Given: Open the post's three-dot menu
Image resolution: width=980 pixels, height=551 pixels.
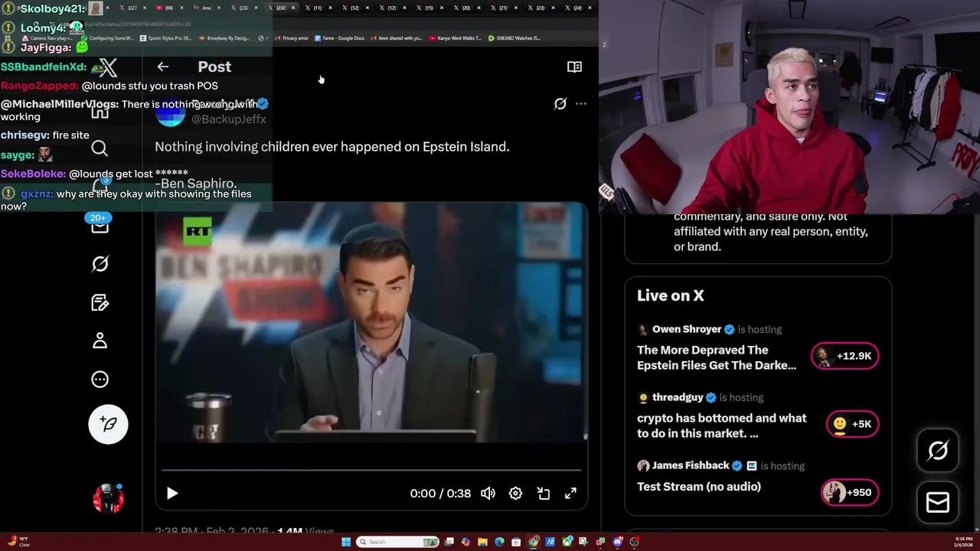Looking at the screenshot, I should coord(581,103).
